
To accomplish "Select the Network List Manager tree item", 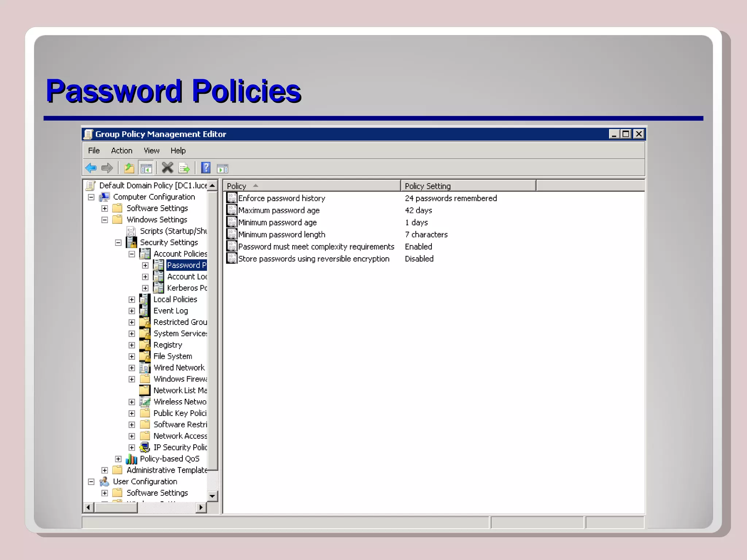I will click(180, 390).
